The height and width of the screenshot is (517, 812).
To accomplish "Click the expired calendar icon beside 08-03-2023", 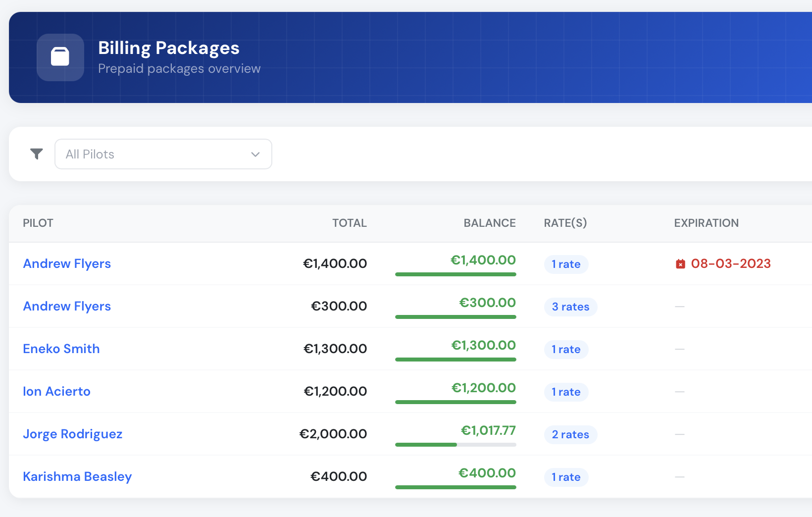I will click(681, 264).
